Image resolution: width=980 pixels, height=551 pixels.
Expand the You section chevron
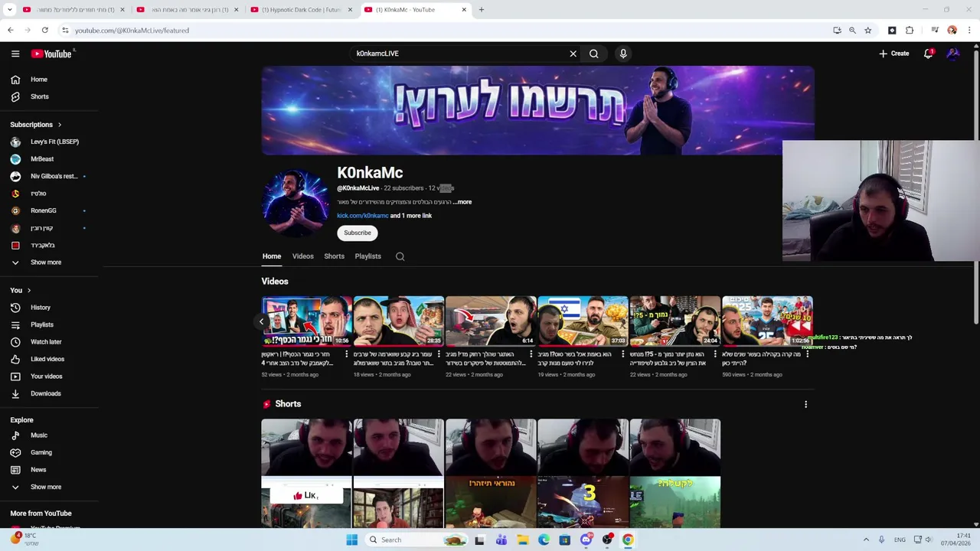tap(29, 291)
